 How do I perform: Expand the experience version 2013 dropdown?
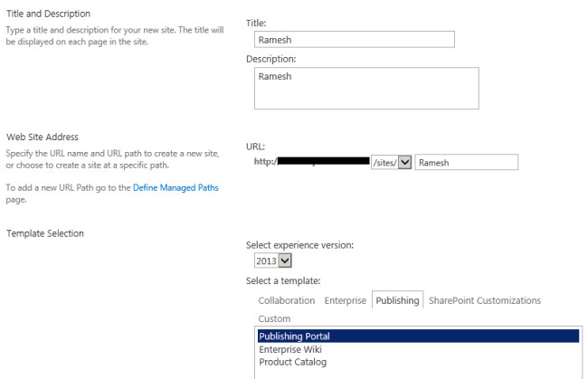261,262
